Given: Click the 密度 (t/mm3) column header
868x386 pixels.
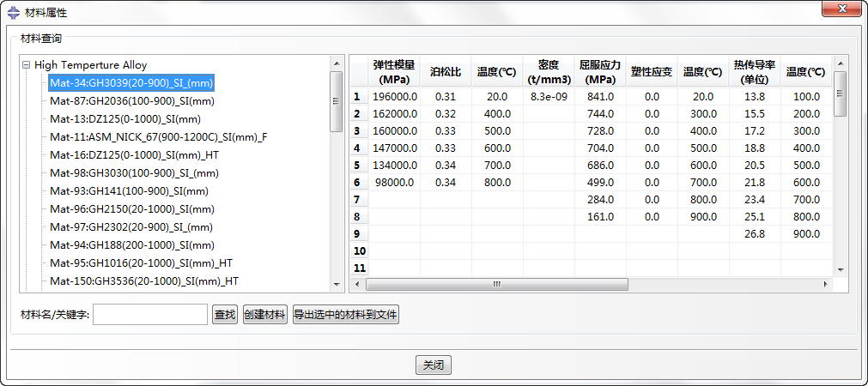Looking at the screenshot, I should (549, 72).
